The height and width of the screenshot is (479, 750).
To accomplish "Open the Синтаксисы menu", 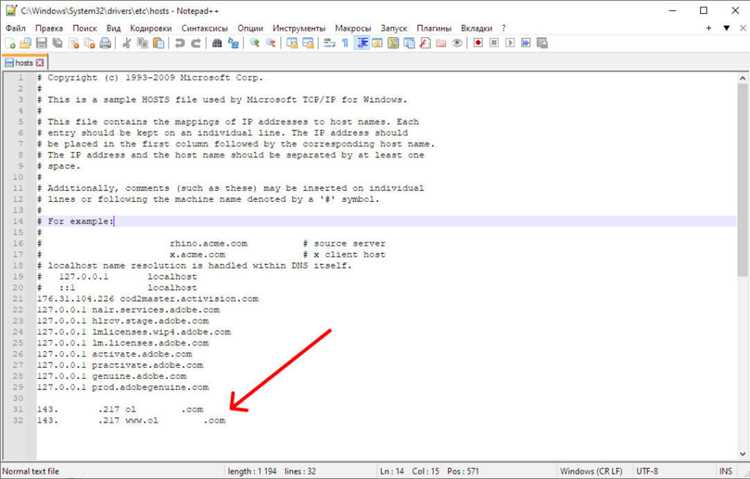I will (205, 28).
